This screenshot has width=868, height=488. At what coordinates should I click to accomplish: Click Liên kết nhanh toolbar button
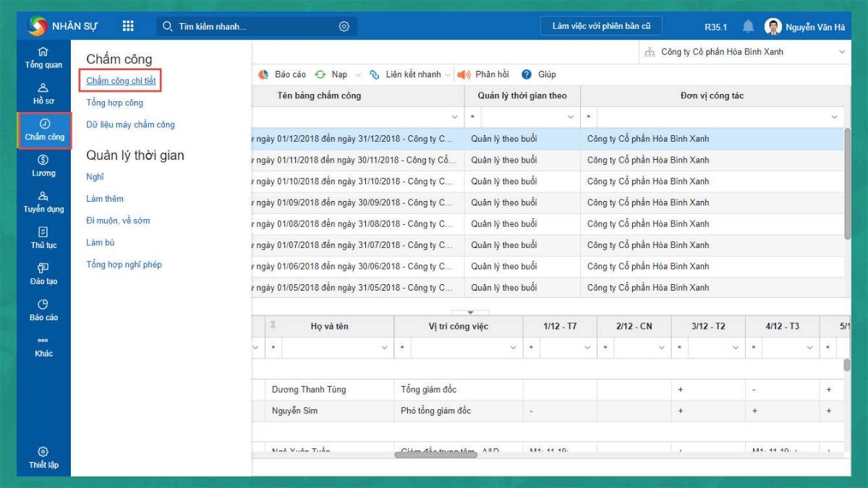(406, 74)
